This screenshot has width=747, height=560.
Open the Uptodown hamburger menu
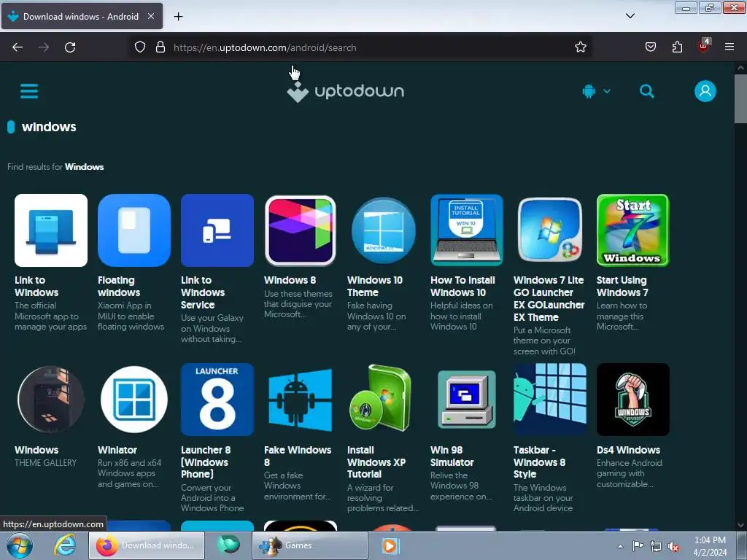tap(29, 91)
